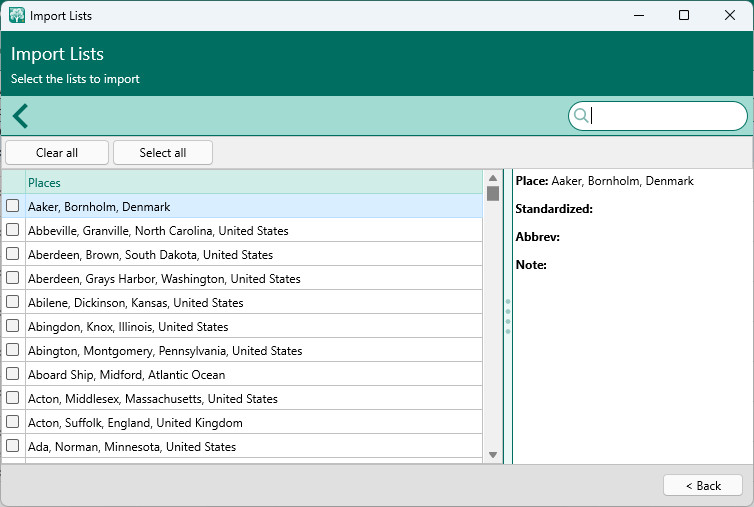Check the Aberdeen, Brown, South Dakota checkbox
The height and width of the screenshot is (507, 754).
pos(13,254)
